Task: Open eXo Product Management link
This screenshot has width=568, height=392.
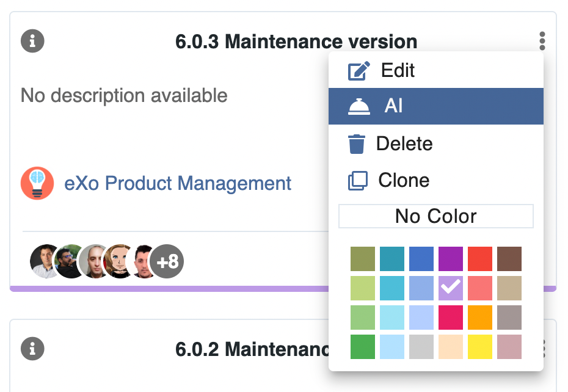Action: [178, 183]
